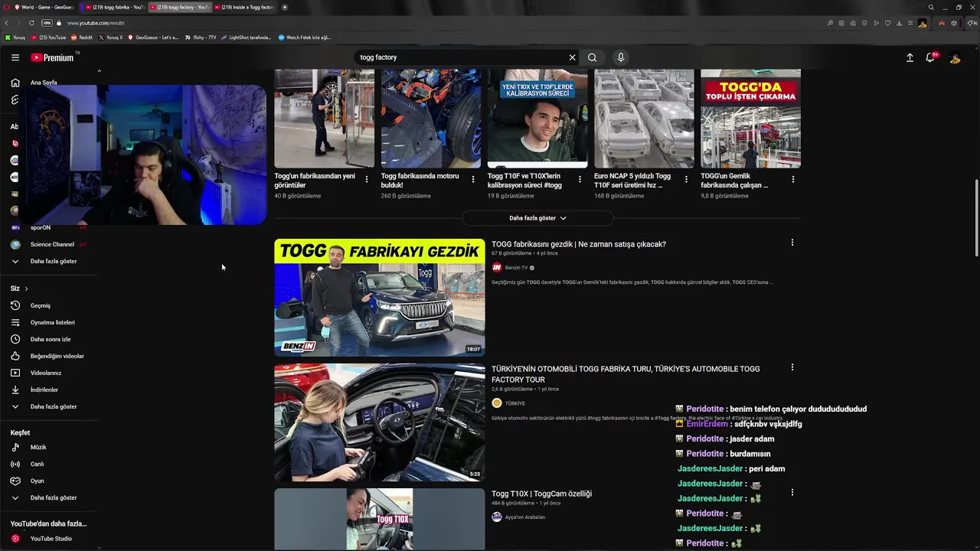Open video title TOGG fabrikasını gezdik
This screenshot has height=551, width=980.
[x=579, y=244]
